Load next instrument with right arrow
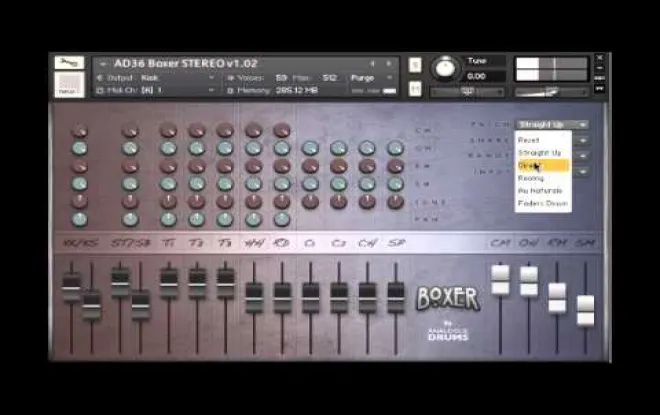Viewport: 660px width, 415px height. 389,64
